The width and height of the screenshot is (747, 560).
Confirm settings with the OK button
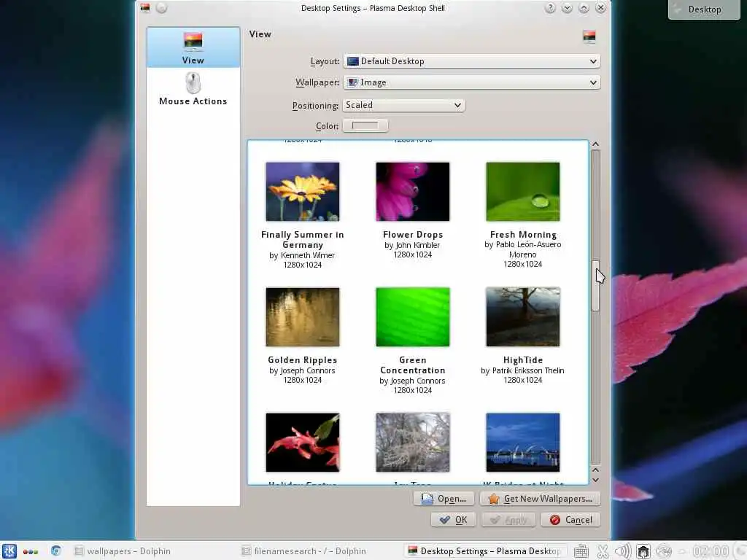pyautogui.click(x=453, y=519)
